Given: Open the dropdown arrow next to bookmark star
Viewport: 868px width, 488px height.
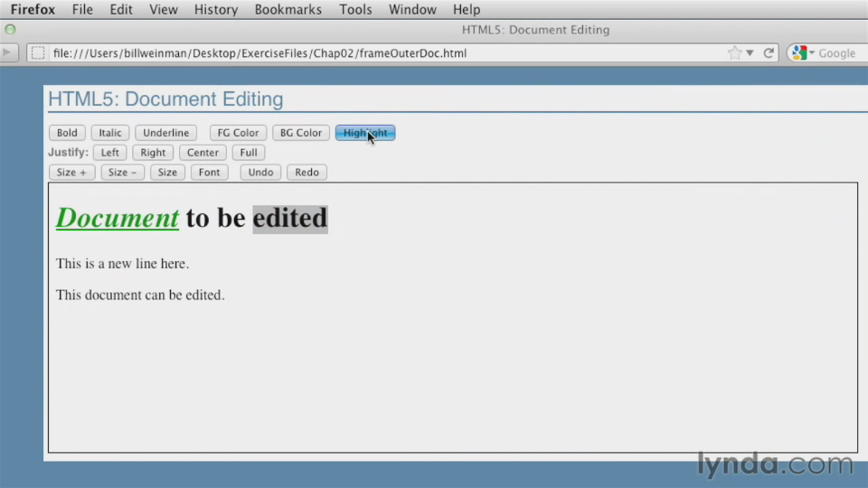Looking at the screenshot, I should coord(750,53).
